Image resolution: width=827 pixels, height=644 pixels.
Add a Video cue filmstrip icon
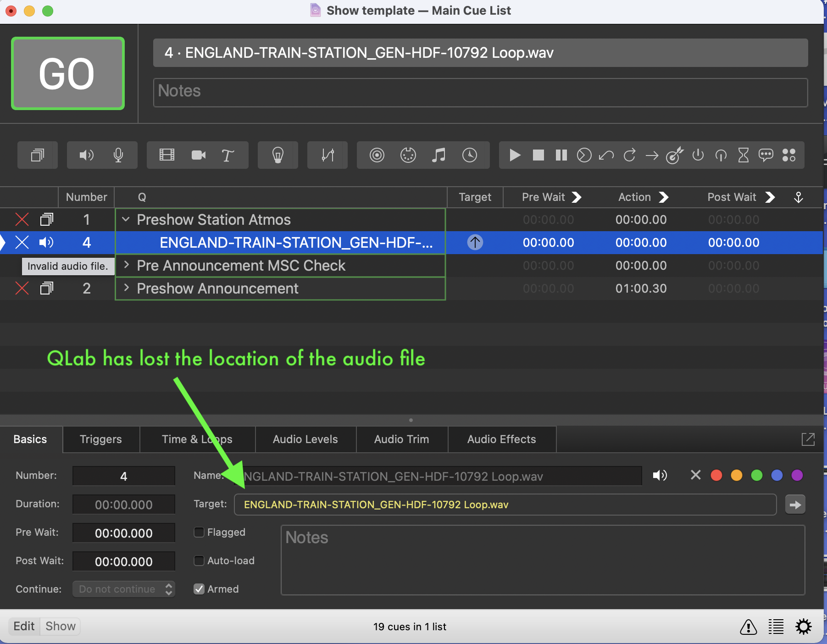click(x=167, y=155)
